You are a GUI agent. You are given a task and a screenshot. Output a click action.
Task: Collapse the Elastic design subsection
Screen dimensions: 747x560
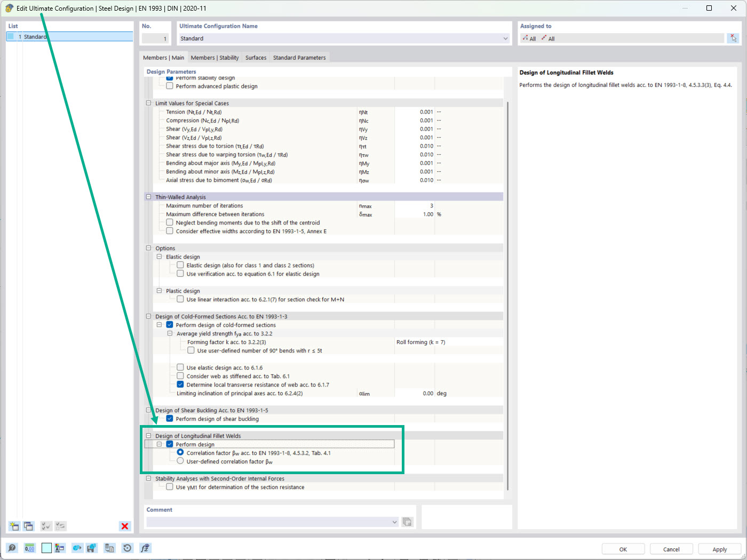159,257
